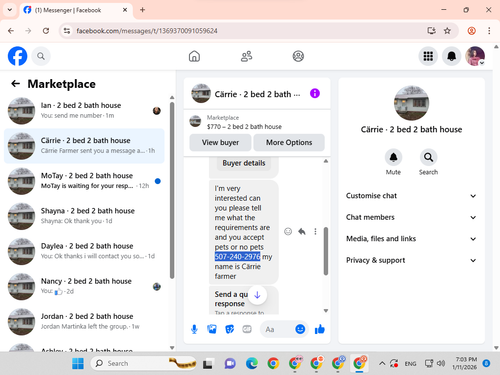Image resolution: width=500 pixels, height=375 pixels.
Task: Open the Groups icon in top navigation
Action: click(298, 56)
